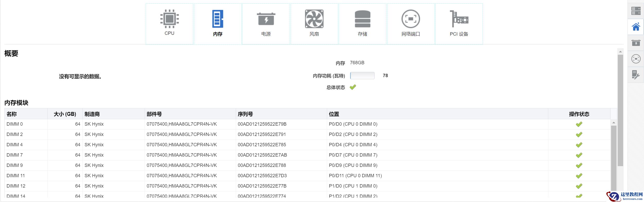Click serial number 00AD0121259522E7AB
This screenshot has height=202, width=644.
pyautogui.click(x=262, y=155)
